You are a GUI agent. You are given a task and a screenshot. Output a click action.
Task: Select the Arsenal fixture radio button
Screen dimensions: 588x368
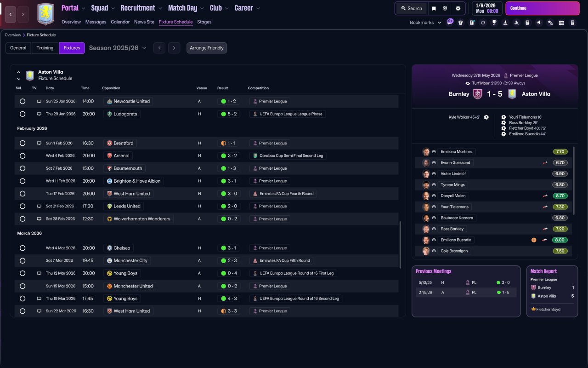(x=23, y=156)
